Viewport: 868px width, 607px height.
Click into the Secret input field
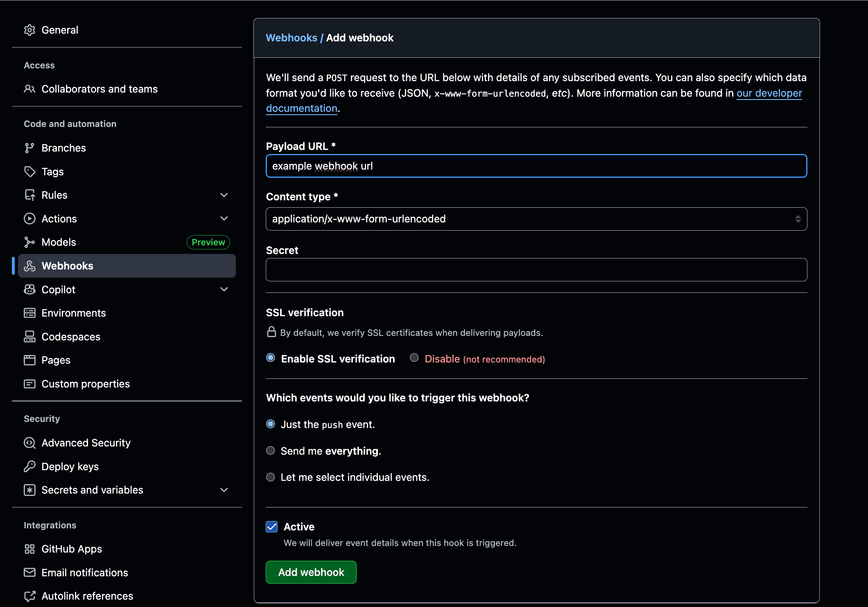click(536, 270)
